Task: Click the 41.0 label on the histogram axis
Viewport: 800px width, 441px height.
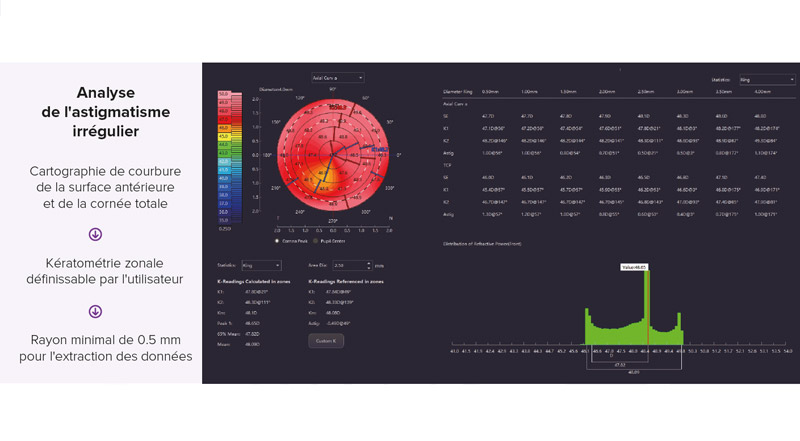Action: (454, 351)
